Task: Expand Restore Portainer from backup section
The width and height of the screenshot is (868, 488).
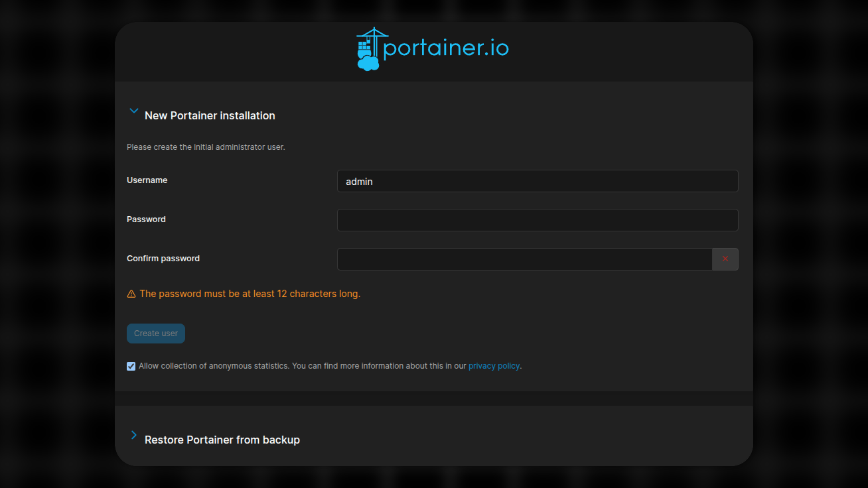Action: (133, 436)
